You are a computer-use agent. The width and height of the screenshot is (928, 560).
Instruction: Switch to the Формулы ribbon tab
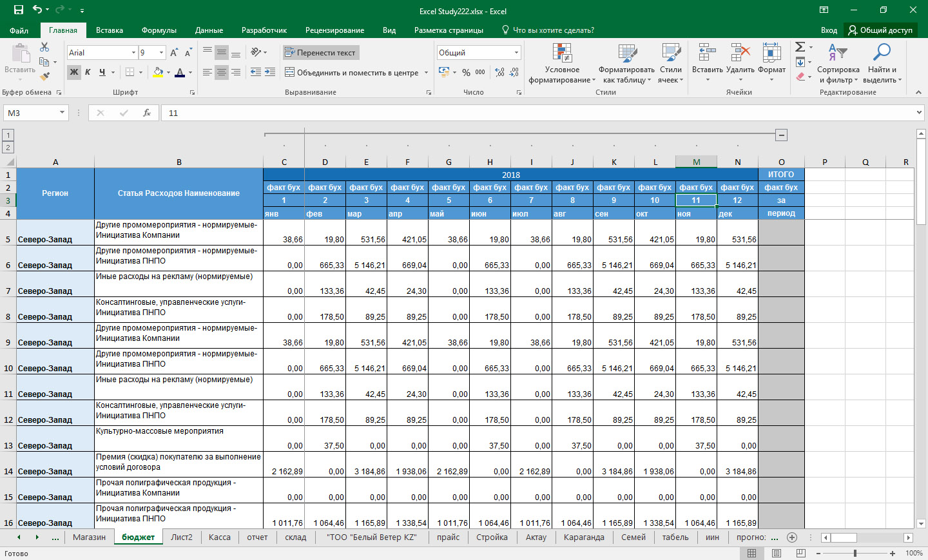[x=159, y=30]
